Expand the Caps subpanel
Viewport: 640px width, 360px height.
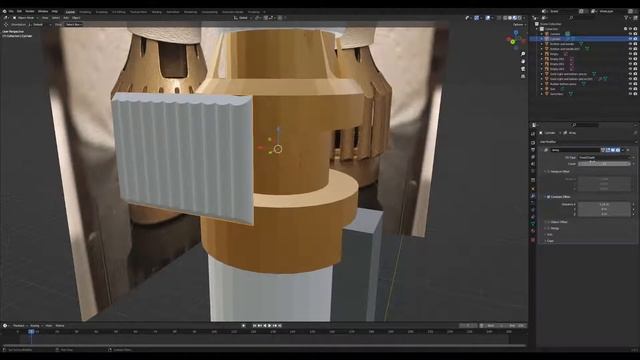click(x=550, y=241)
